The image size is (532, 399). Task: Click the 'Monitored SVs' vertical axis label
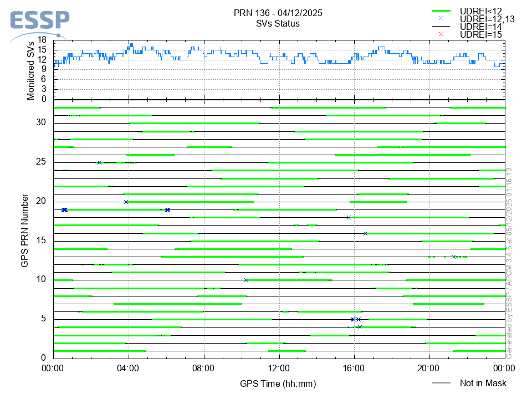(x=31, y=67)
